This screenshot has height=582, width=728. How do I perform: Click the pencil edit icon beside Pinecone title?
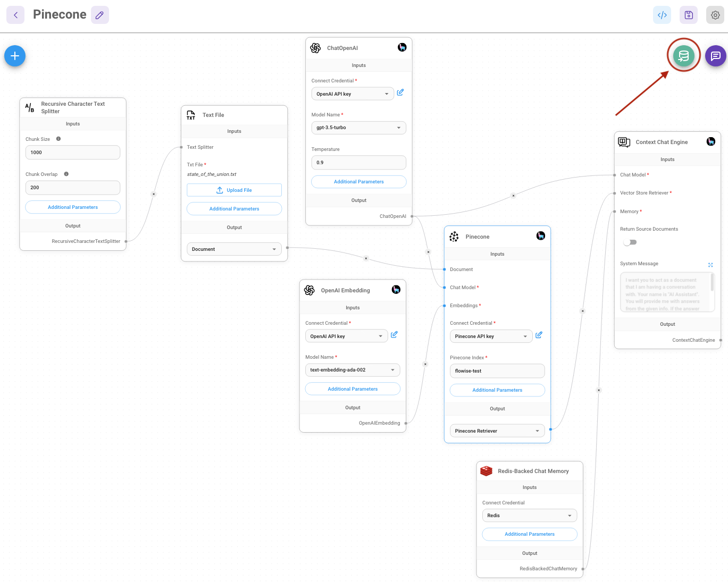pos(99,15)
